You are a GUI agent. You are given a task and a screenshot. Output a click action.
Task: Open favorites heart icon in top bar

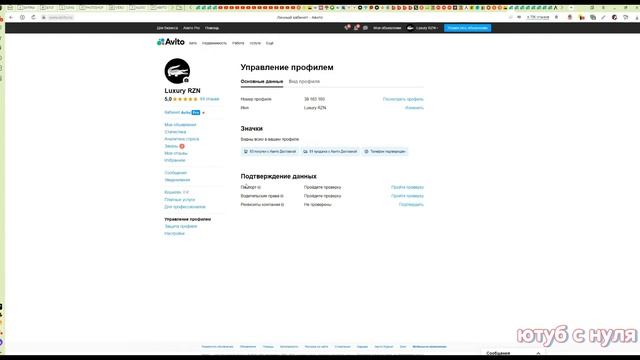tap(347, 28)
